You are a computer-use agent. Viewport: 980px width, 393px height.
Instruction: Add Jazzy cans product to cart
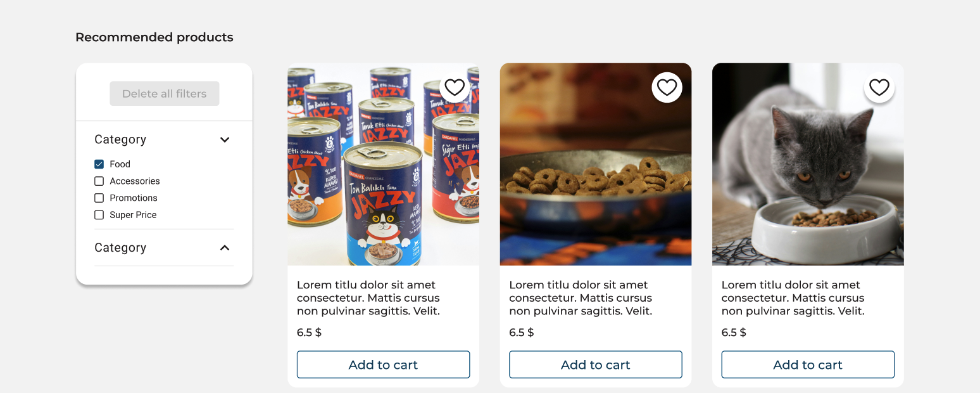[384, 364]
